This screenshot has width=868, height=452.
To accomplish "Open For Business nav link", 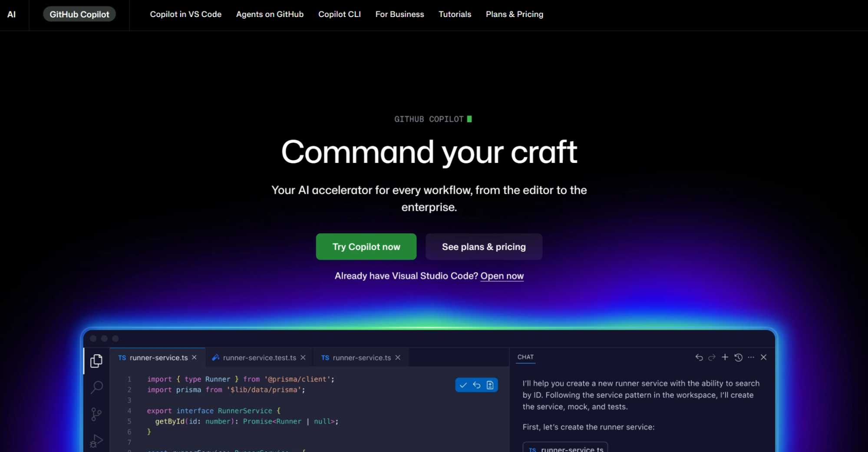I will (x=399, y=14).
